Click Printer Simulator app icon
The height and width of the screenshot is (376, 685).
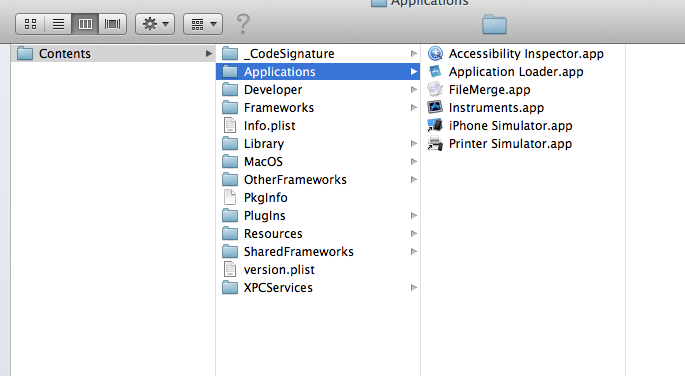click(x=435, y=143)
